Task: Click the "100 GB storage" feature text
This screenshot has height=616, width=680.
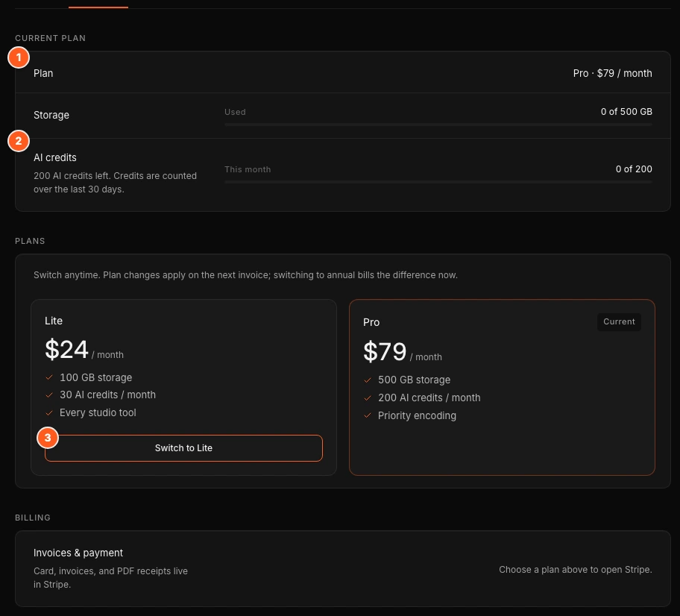Action: point(96,377)
